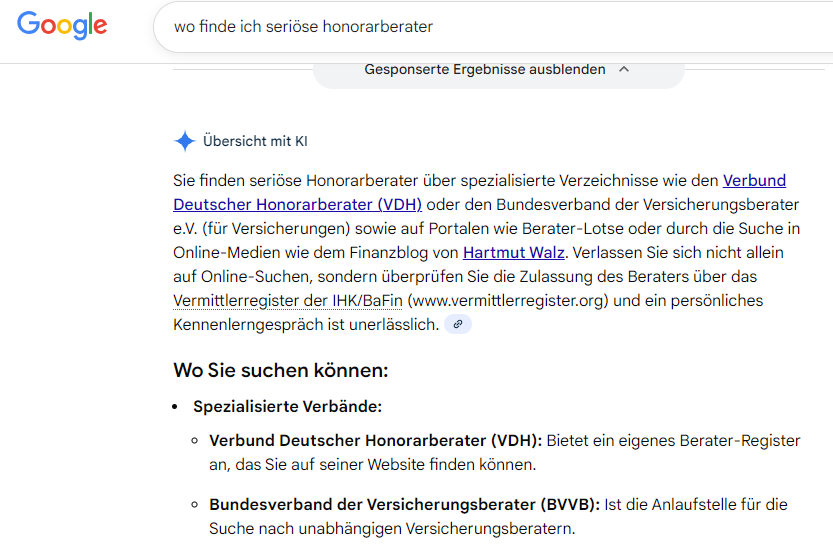The height and width of the screenshot is (559, 833).
Task: Open the 'Verbund Deutscher Honorarberater (VDH)' link
Action: click(x=297, y=204)
